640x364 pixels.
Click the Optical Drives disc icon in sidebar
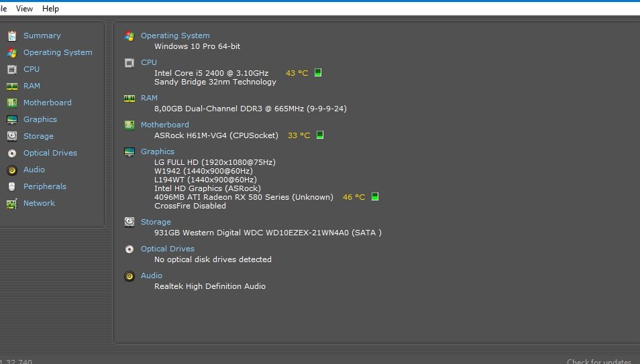pos(12,154)
